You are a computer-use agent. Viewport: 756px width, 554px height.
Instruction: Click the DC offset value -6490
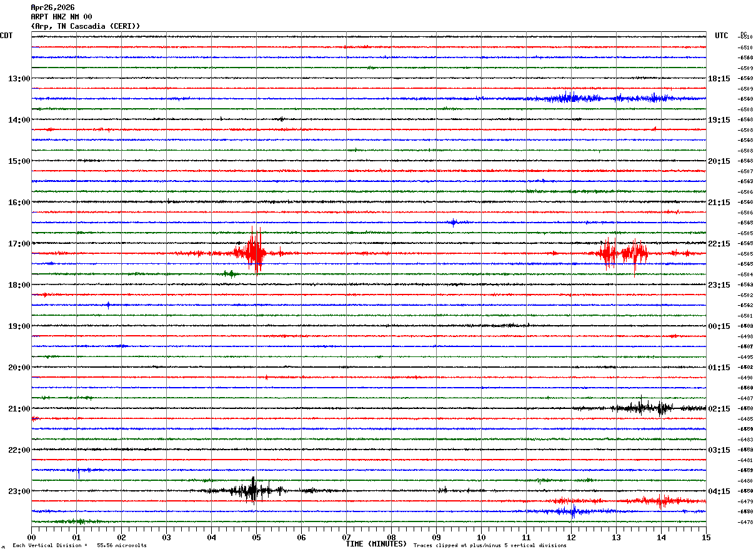(x=746, y=378)
